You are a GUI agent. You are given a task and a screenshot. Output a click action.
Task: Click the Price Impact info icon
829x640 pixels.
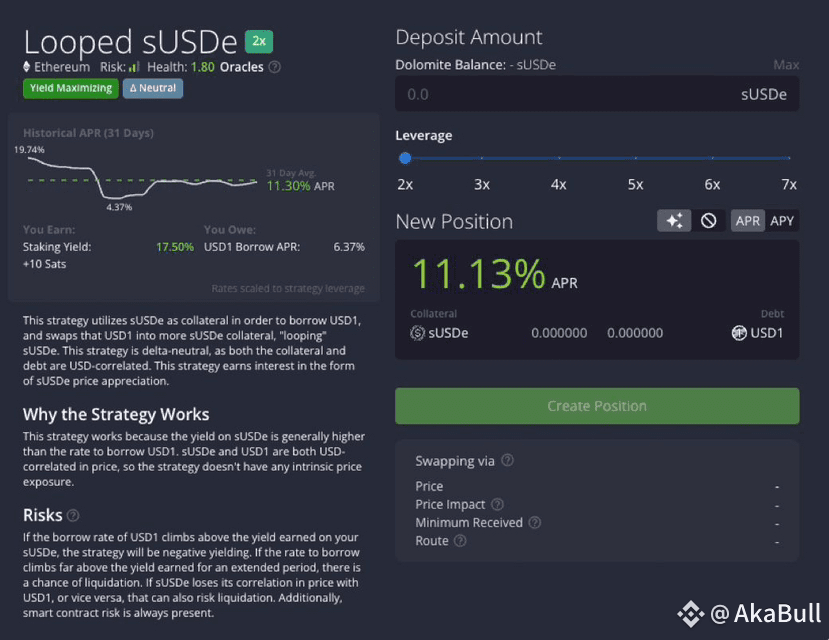click(x=497, y=504)
